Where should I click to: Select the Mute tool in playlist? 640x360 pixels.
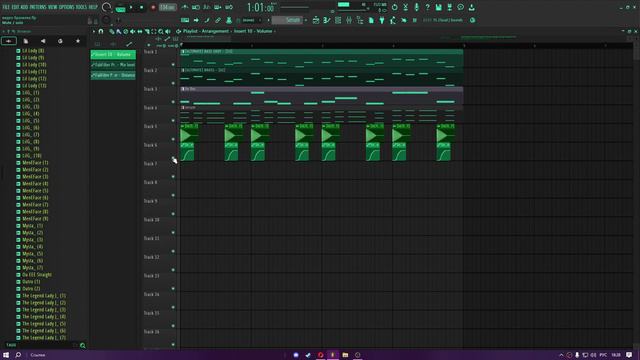coord(132,31)
